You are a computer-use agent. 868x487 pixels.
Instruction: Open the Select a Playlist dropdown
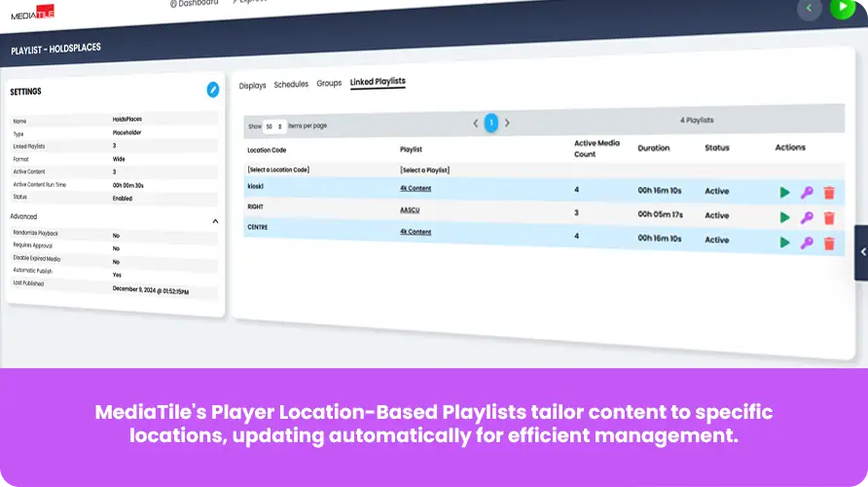tap(424, 170)
